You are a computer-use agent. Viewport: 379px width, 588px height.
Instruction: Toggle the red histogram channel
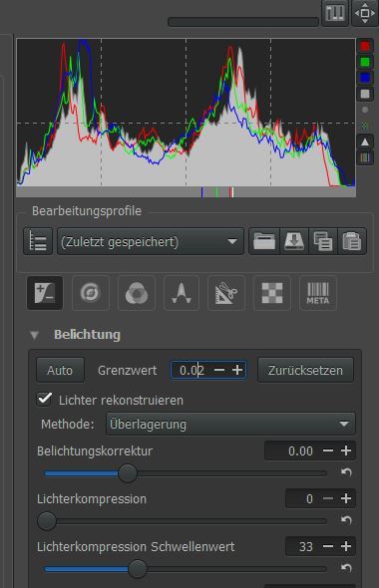point(365,47)
